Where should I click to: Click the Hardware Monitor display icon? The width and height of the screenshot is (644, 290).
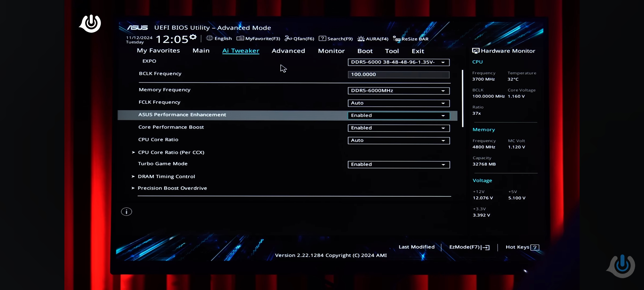point(476,51)
